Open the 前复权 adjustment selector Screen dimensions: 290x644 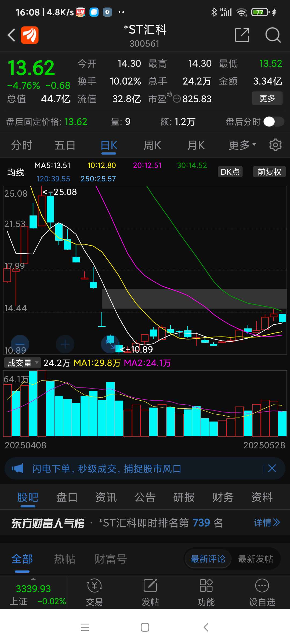[x=269, y=172]
